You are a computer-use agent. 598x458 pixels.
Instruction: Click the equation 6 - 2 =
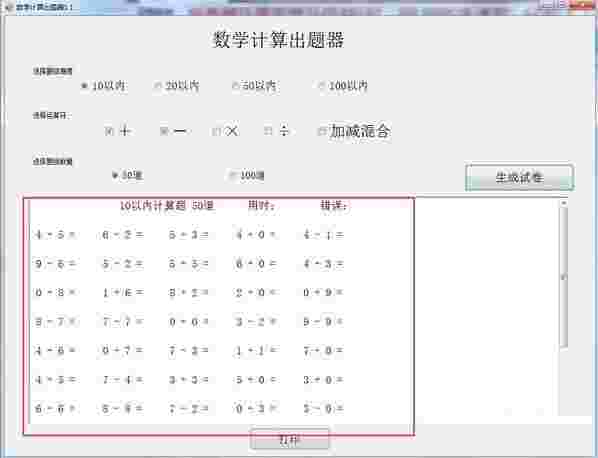click(x=123, y=235)
